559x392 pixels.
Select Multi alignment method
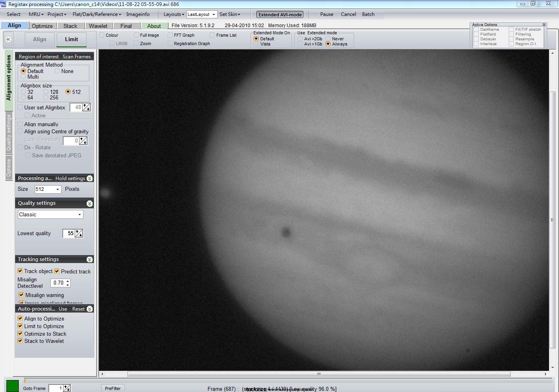tap(23, 77)
